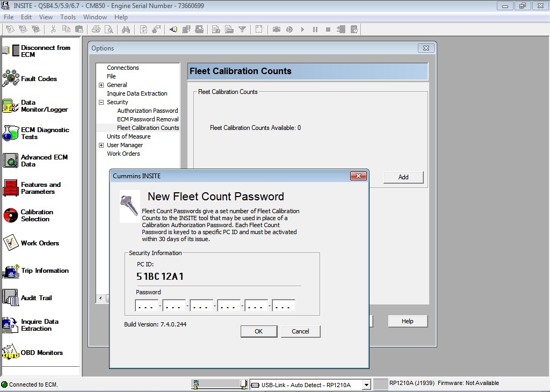Click Disconnect from ECM
This screenshot has height=392, width=550.
point(37,51)
